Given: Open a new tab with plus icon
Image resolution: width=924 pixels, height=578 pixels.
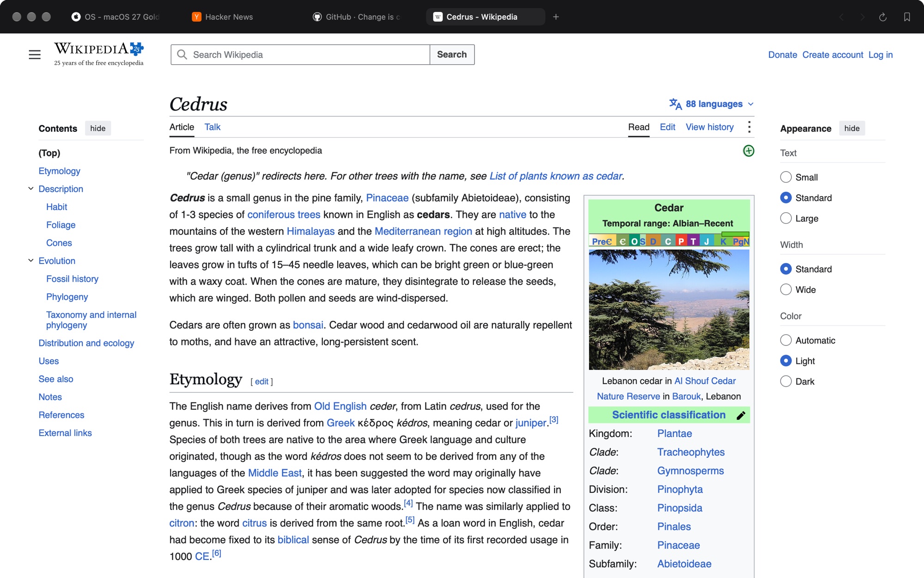Looking at the screenshot, I should pos(556,17).
